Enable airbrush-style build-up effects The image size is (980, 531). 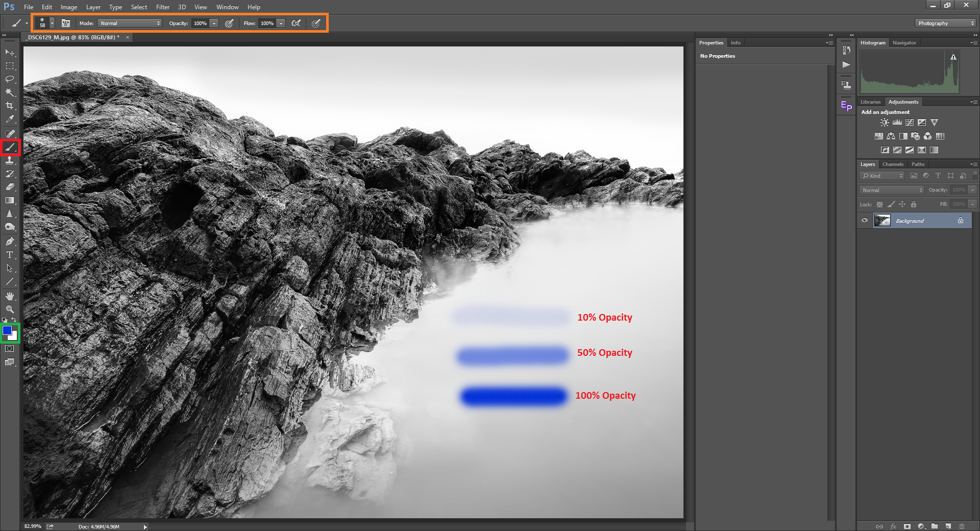click(x=296, y=23)
